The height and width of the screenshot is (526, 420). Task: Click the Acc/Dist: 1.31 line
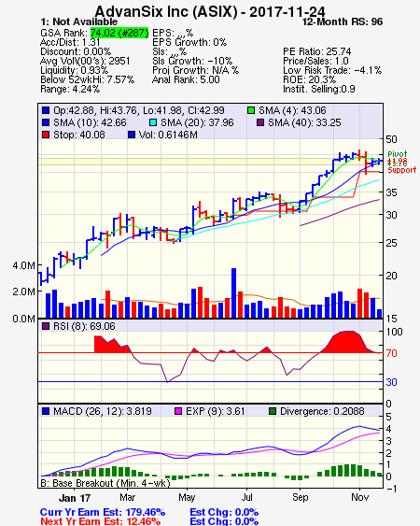point(70,42)
